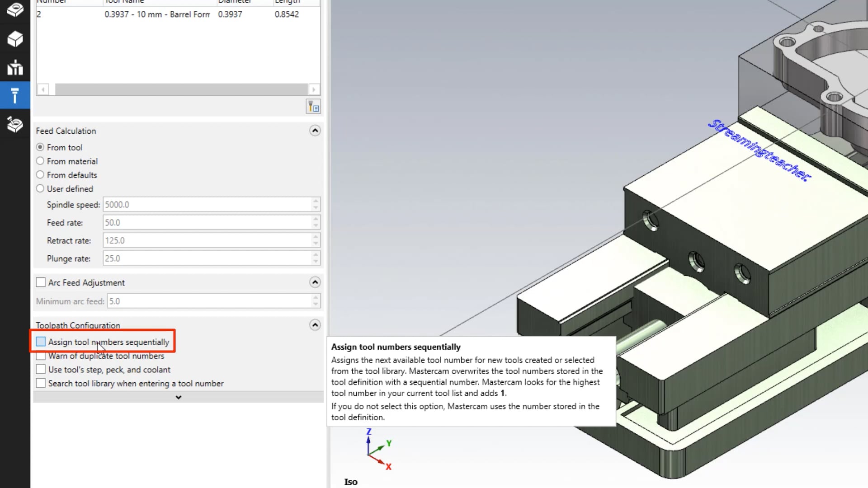Viewport: 868px width, 488px height.
Task: Collapse the Toolpath Configuration section
Action: 315,325
